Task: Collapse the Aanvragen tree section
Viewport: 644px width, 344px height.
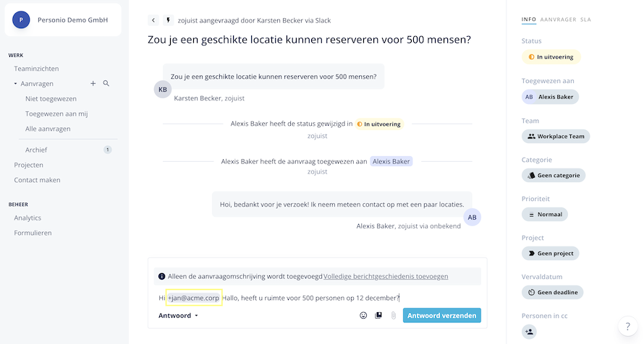Action: [15, 84]
